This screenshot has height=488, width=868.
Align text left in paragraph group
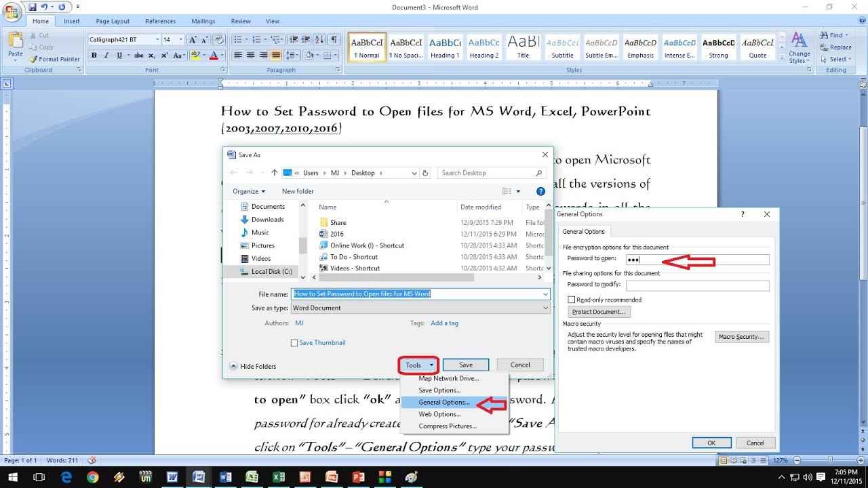238,56
